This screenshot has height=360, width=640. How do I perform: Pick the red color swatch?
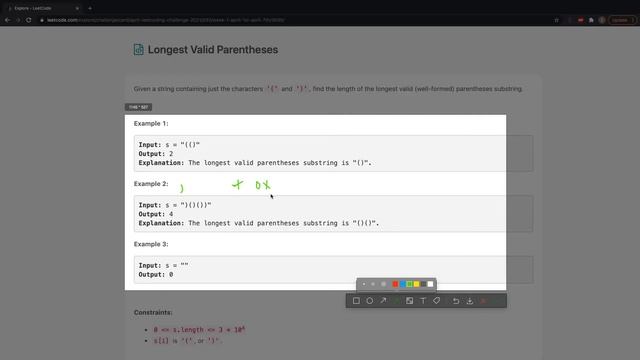pyautogui.click(x=395, y=284)
